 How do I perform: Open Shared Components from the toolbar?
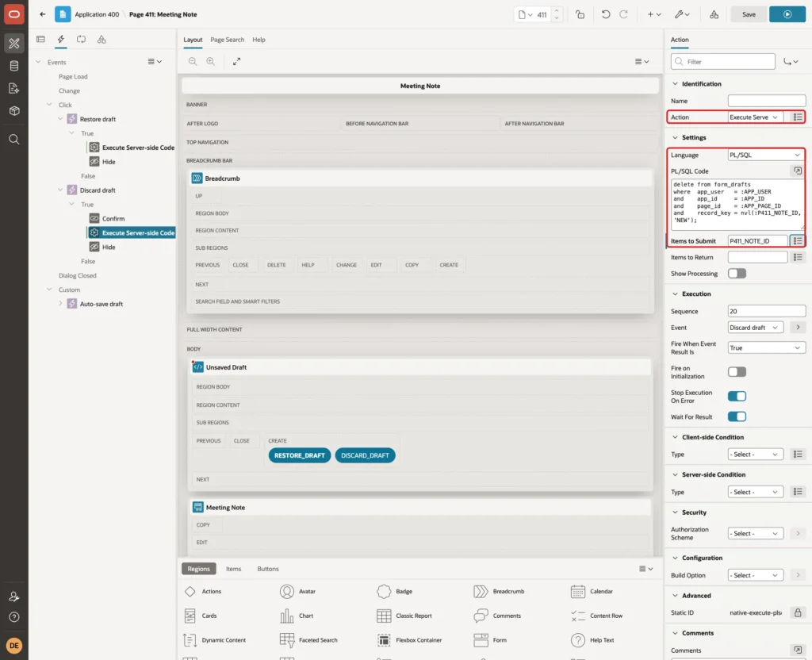click(x=714, y=14)
